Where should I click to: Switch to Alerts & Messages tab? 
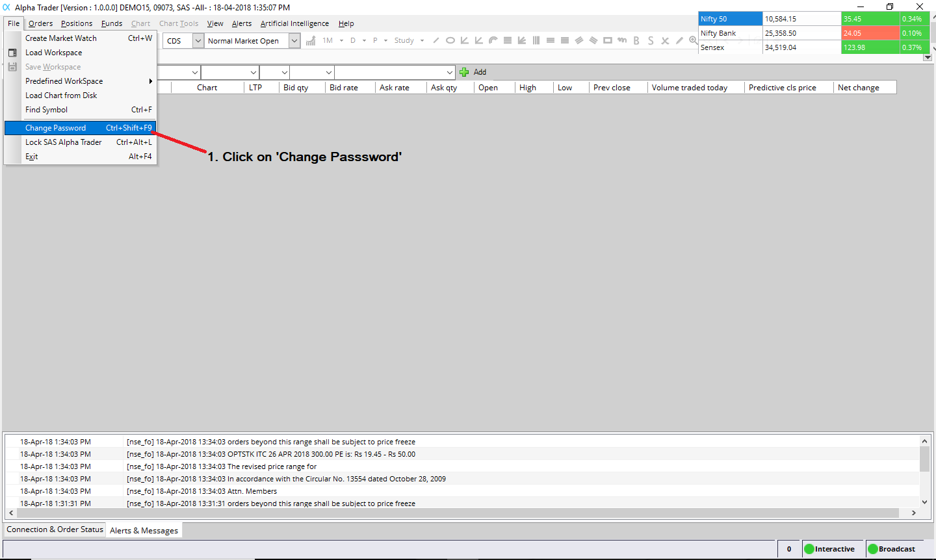point(144,531)
